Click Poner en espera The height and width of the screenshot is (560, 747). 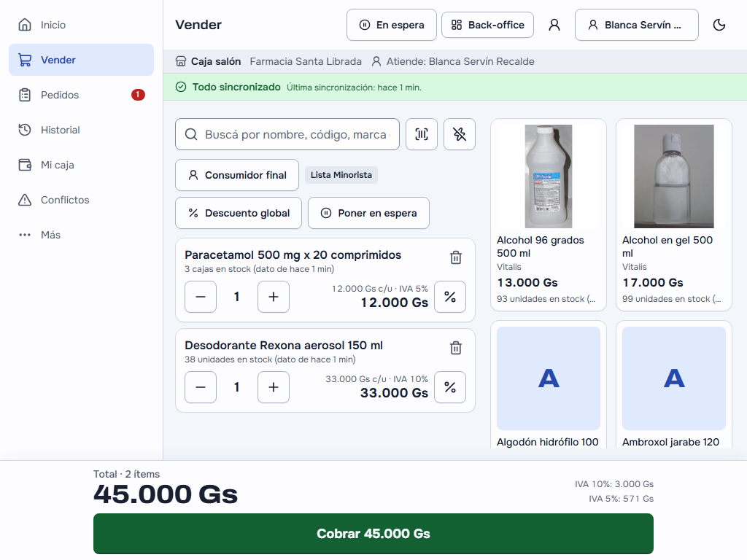coord(368,213)
